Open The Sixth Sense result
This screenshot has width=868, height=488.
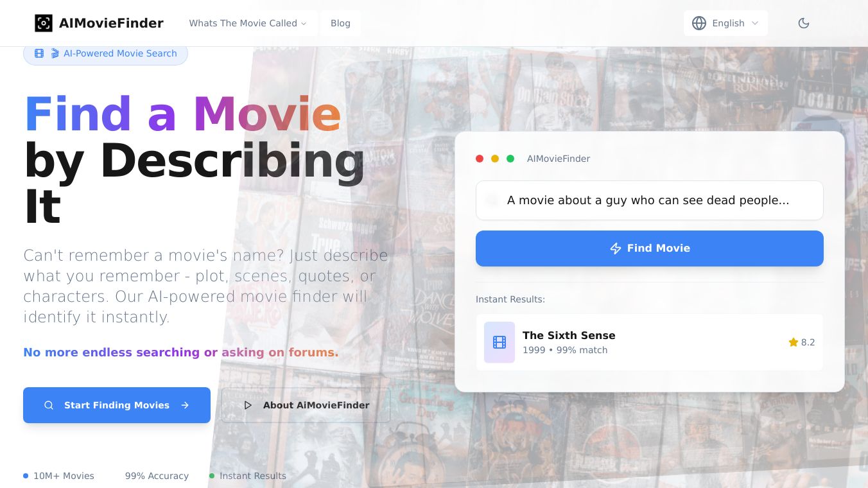click(650, 342)
